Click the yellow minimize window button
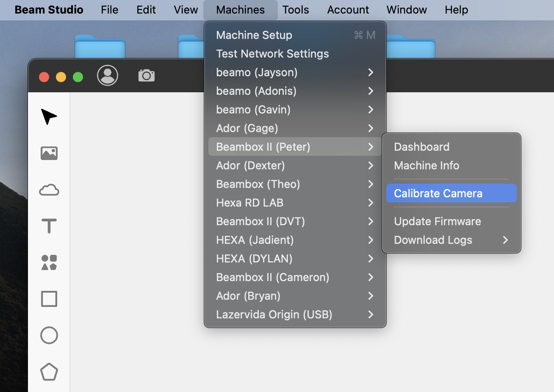The width and height of the screenshot is (554, 392). (x=61, y=77)
